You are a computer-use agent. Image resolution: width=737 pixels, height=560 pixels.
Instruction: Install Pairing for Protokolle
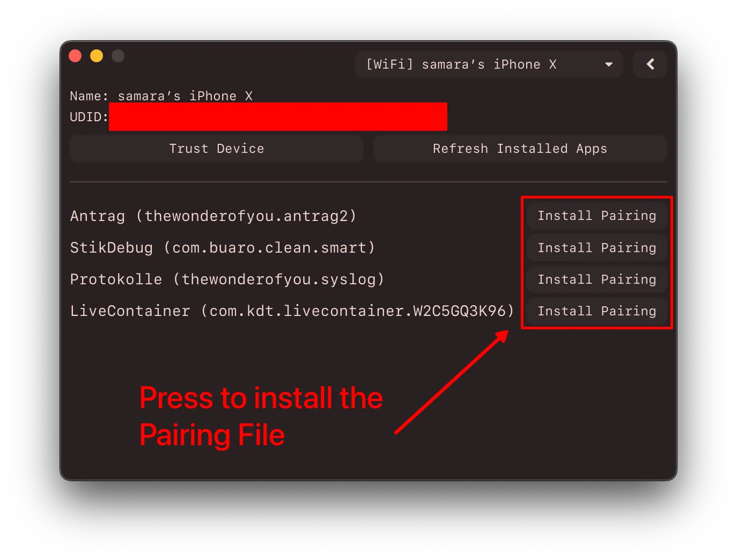coord(596,279)
